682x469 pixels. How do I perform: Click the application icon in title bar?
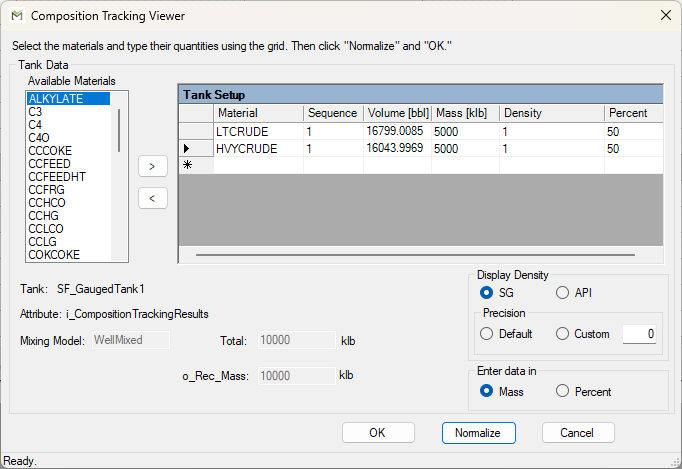(x=15, y=16)
